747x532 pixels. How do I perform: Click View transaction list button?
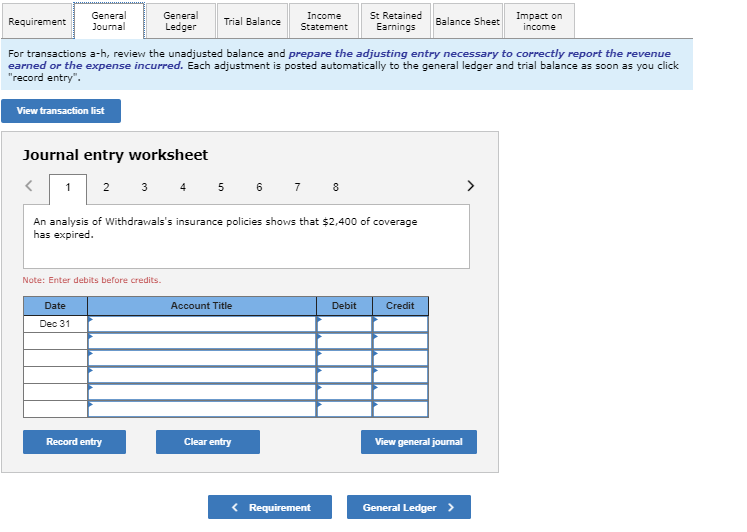pos(61,111)
